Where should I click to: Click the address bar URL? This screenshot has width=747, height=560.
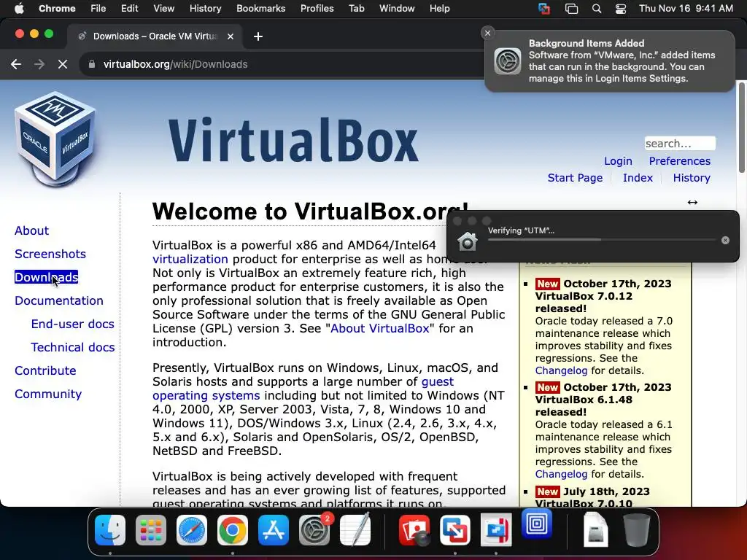(175, 64)
